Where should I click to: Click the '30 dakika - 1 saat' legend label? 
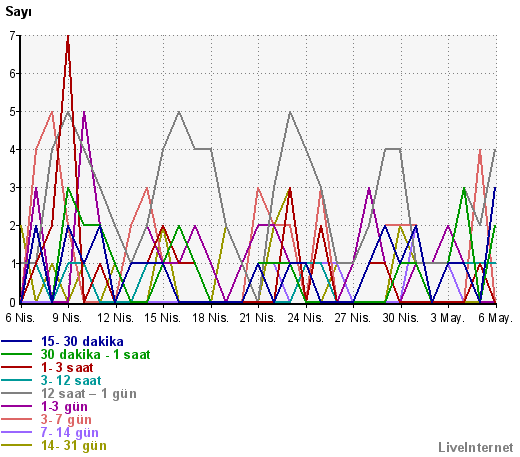pos(95,355)
